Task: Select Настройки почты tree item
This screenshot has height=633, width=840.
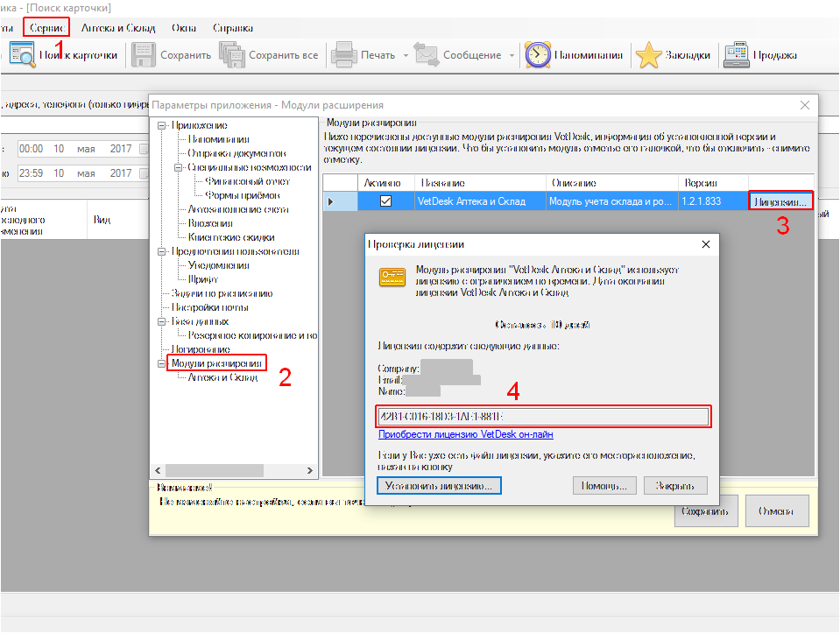Action: [x=210, y=307]
